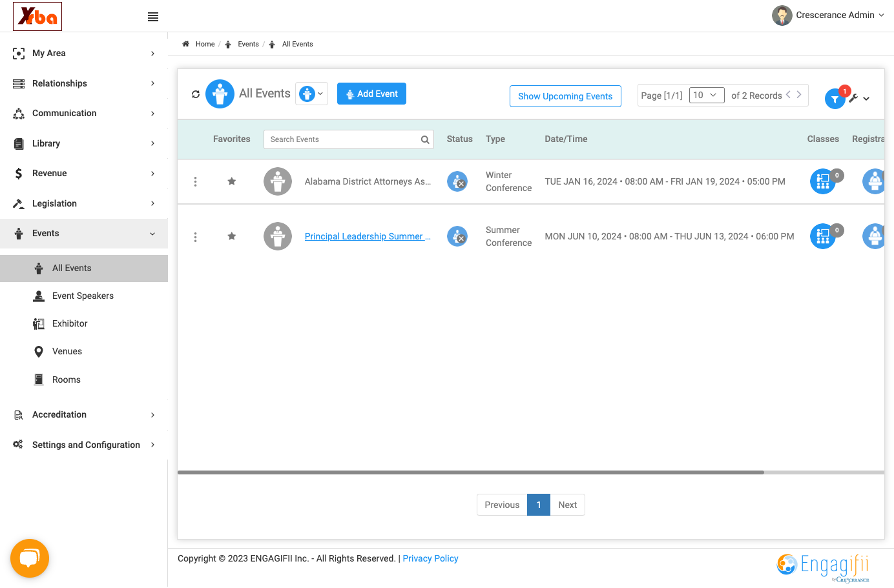The width and height of the screenshot is (894, 588).
Task: Click status icon for Alabama District Attorneys
Action: 457,181
